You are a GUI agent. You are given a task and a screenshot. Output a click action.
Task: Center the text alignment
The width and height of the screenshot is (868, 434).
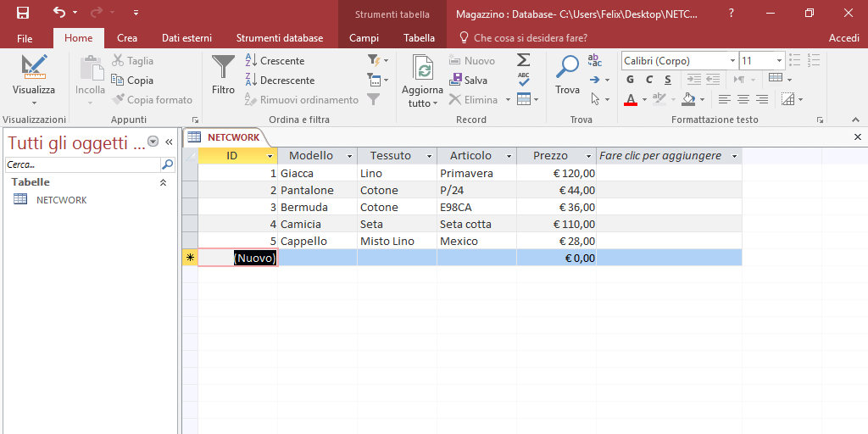(743, 100)
